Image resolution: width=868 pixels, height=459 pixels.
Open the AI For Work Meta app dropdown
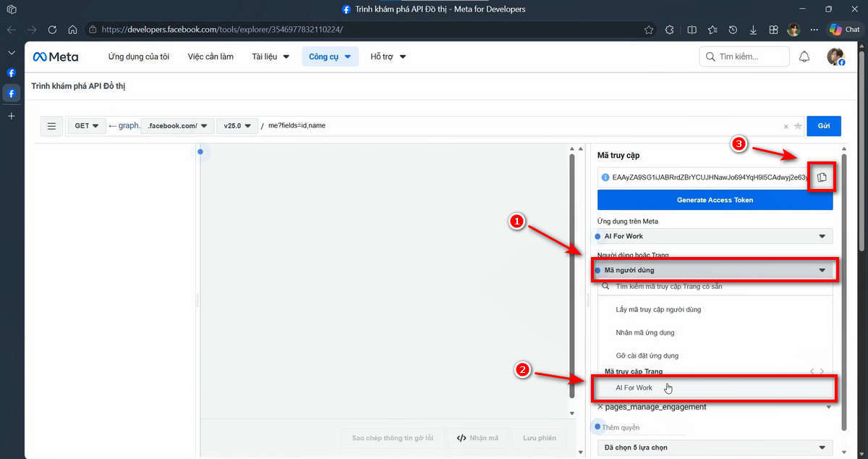(x=715, y=236)
